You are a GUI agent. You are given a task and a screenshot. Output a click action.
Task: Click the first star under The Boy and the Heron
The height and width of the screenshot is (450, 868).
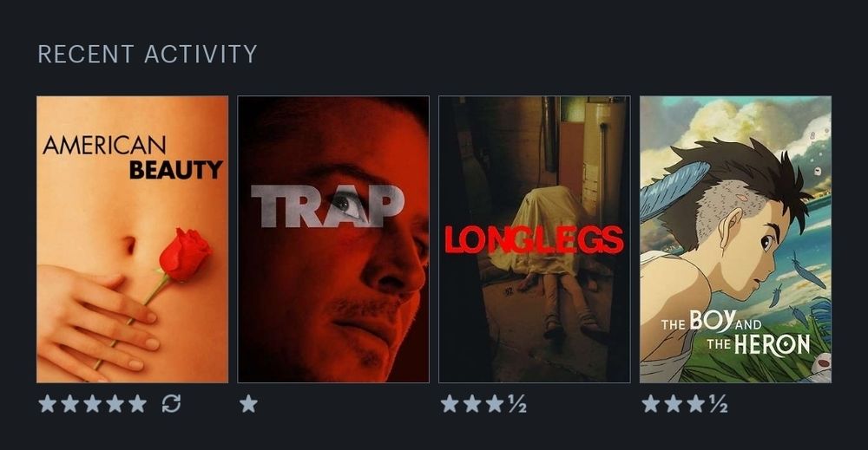coord(651,403)
